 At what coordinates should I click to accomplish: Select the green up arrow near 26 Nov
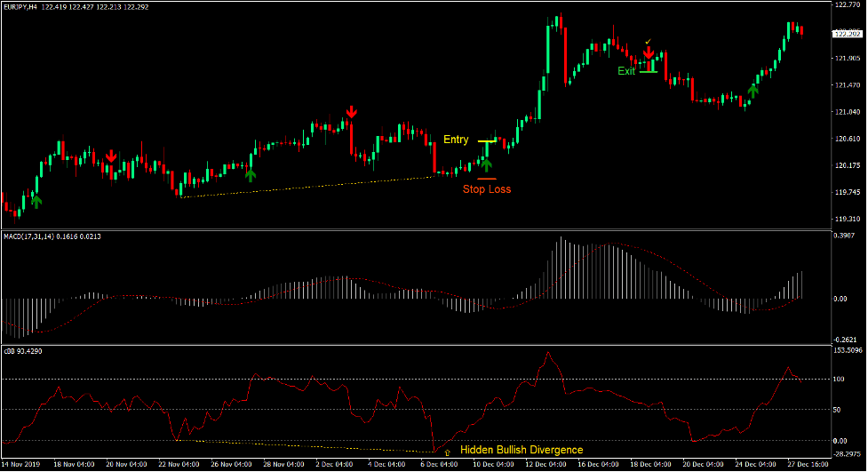tap(251, 174)
